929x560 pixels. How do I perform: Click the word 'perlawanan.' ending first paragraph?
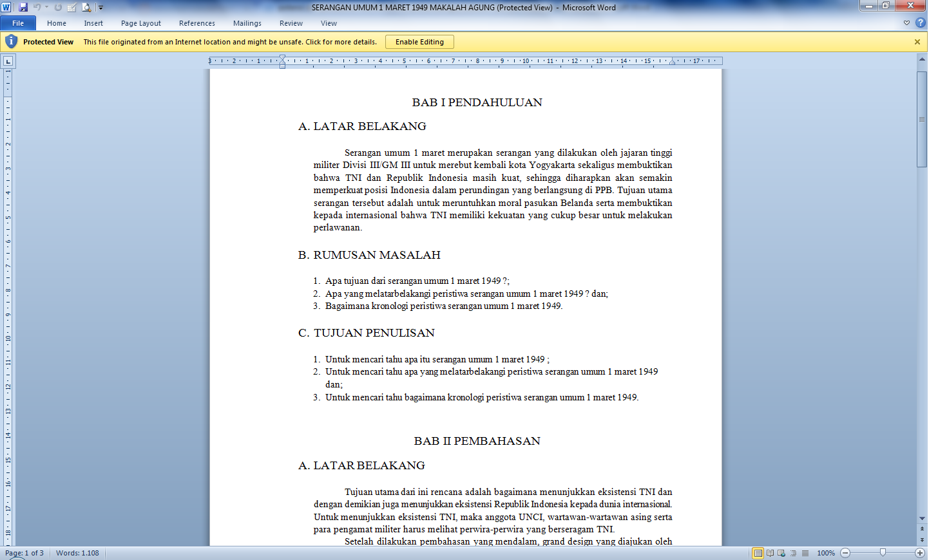click(338, 227)
